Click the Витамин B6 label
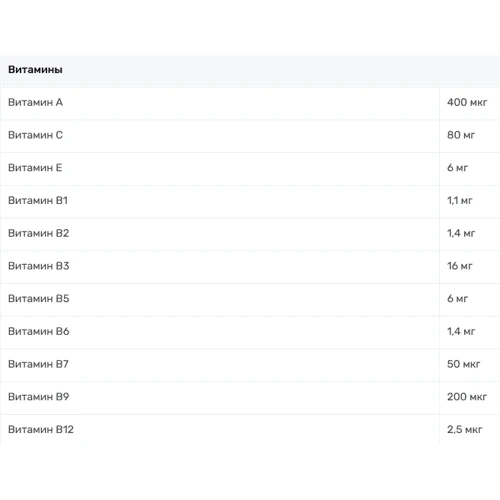This screenshot has width=500, height=500. 39,331
